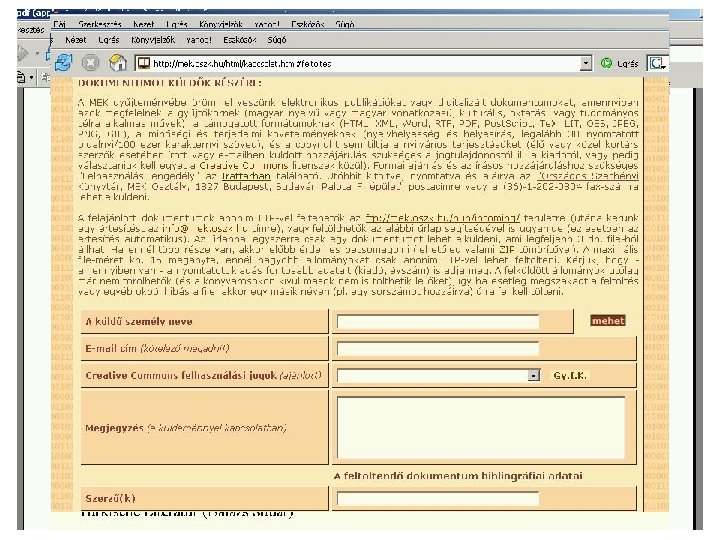Click the print icon in the background window
Image resolution: width=720 pixels, height=540 pixels.
click(21, 77)
